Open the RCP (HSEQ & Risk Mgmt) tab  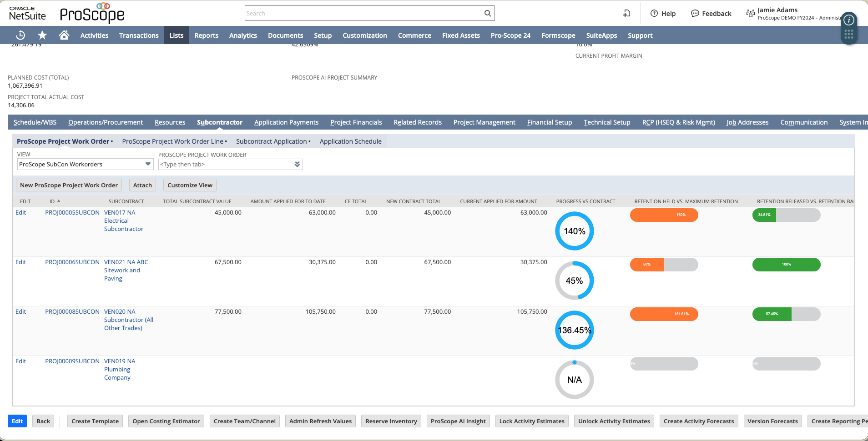pyautogui.click(x=678, y=122)
